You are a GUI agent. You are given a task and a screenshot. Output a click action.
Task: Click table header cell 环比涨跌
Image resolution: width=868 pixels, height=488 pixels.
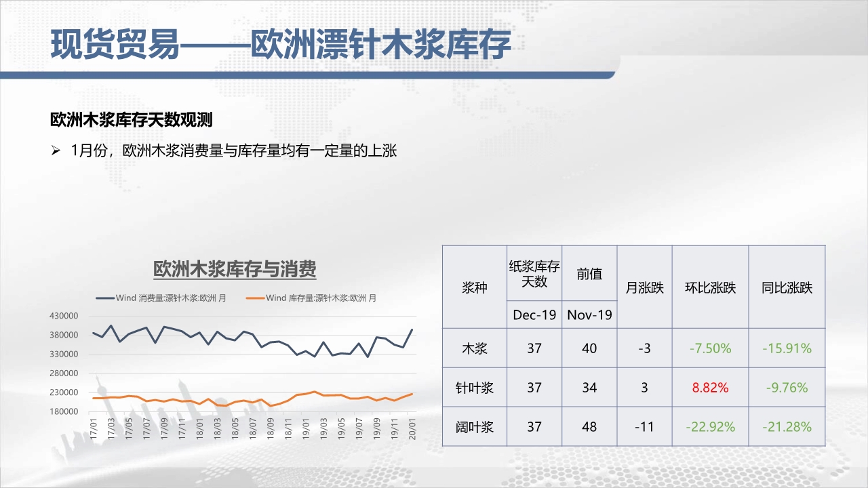(x=710, y=287)
